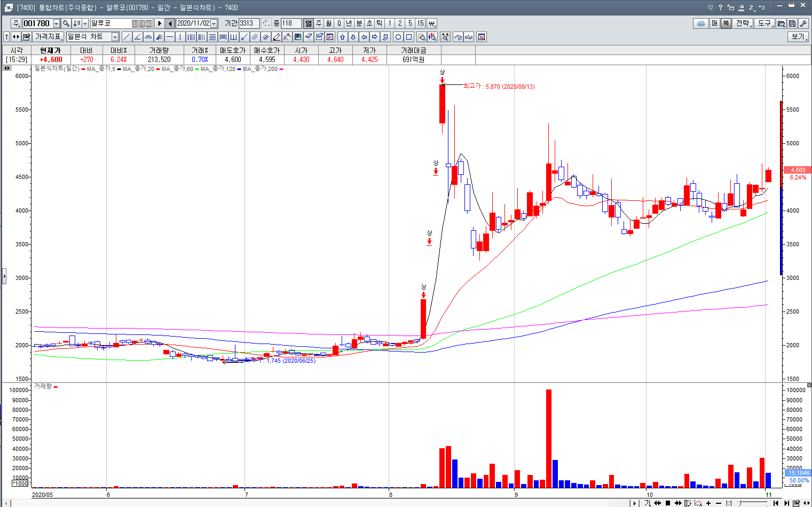Switch to yearly (년) period

tap(349, 24)
